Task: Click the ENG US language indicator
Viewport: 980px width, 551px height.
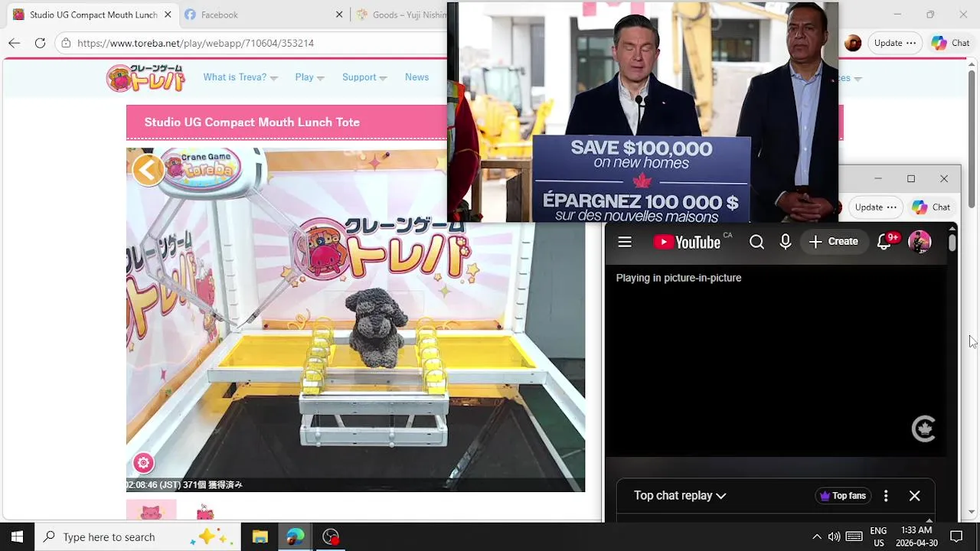Action: pyautogui.click(x=879, y=536)
